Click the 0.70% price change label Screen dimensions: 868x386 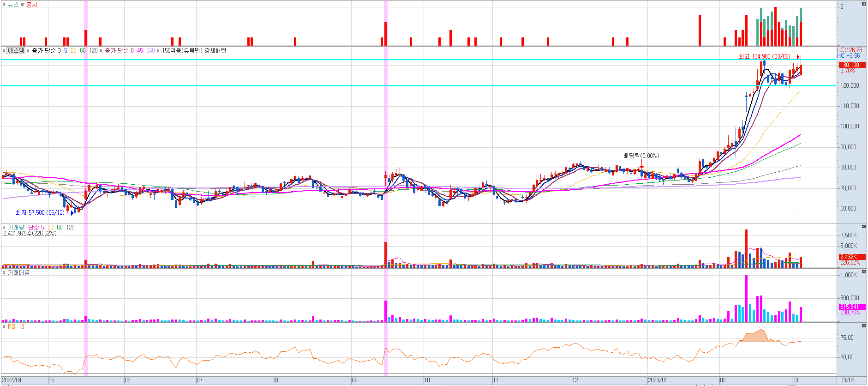pos(847,71)
